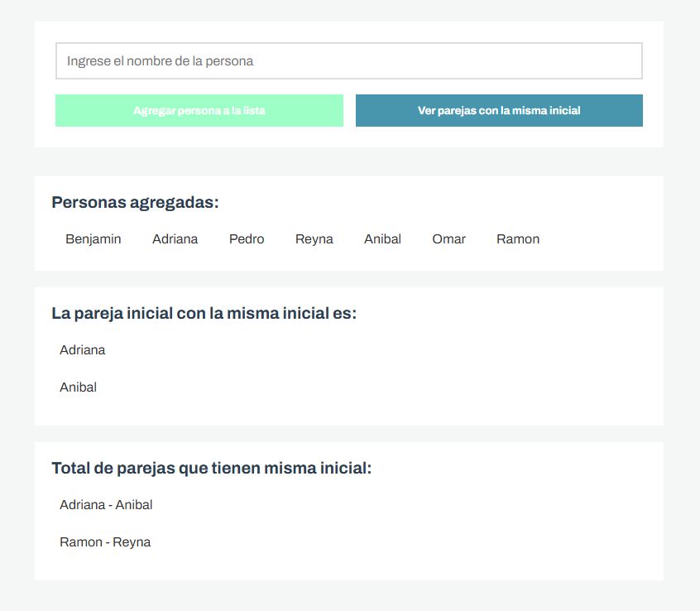Click the Personas agregadas heading
The height and width of the screenshot is (611, 700).
click(x=135, y=201)
